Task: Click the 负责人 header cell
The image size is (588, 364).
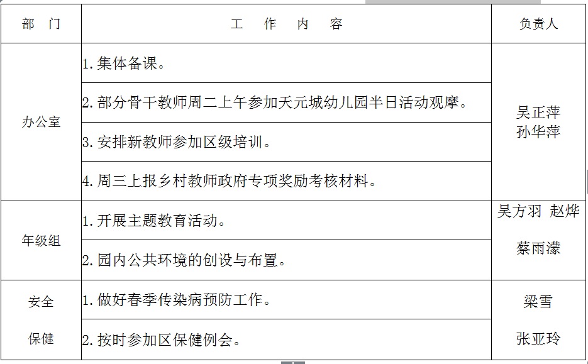Action: (538, 24)
